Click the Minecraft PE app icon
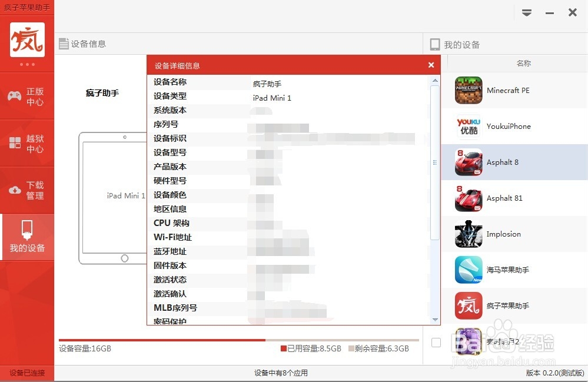This screenshot has width=588, height=382. pos(468,91)
